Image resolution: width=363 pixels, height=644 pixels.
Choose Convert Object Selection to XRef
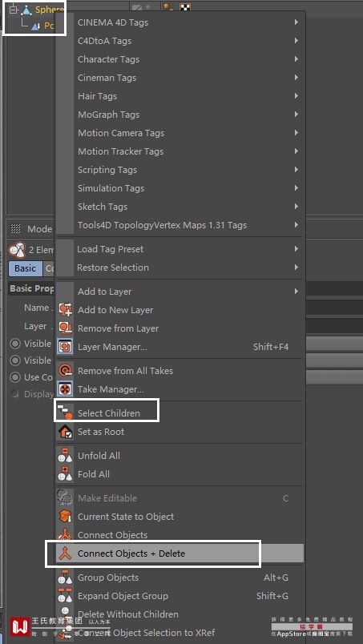(180, 633)
